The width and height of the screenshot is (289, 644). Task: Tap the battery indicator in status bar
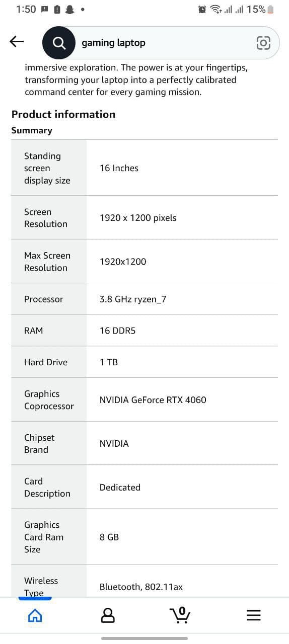pyautogui.click(x=271, y=9)
